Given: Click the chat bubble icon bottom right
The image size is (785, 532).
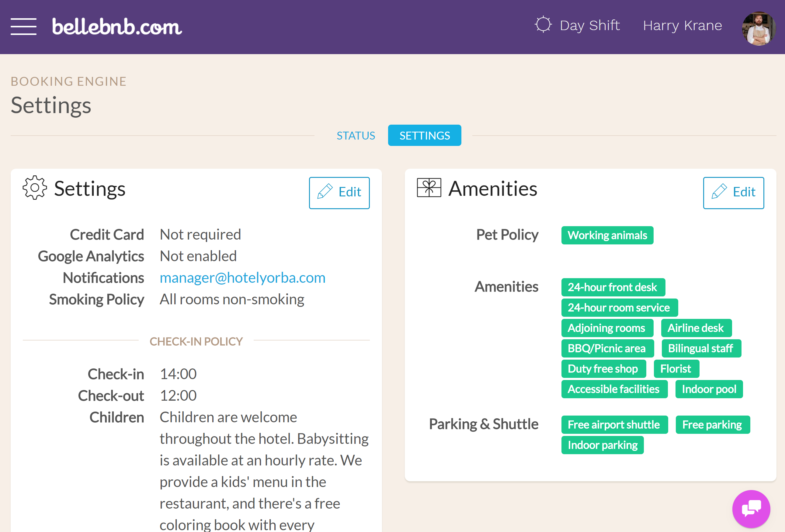Looking at the screenshot, I should click(x=751, y=508).
